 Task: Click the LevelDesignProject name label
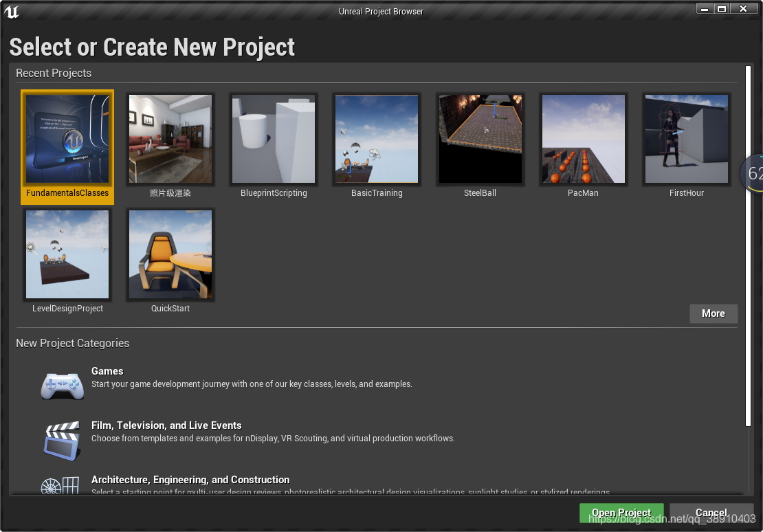tap(67, 309)
